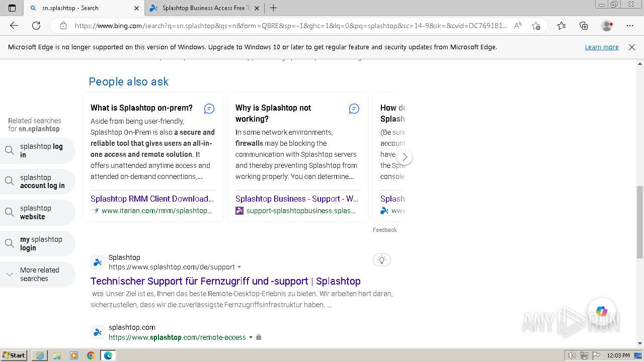The image size is (644, 362).
Task: Expand More related searches
Action: point(38,275)
